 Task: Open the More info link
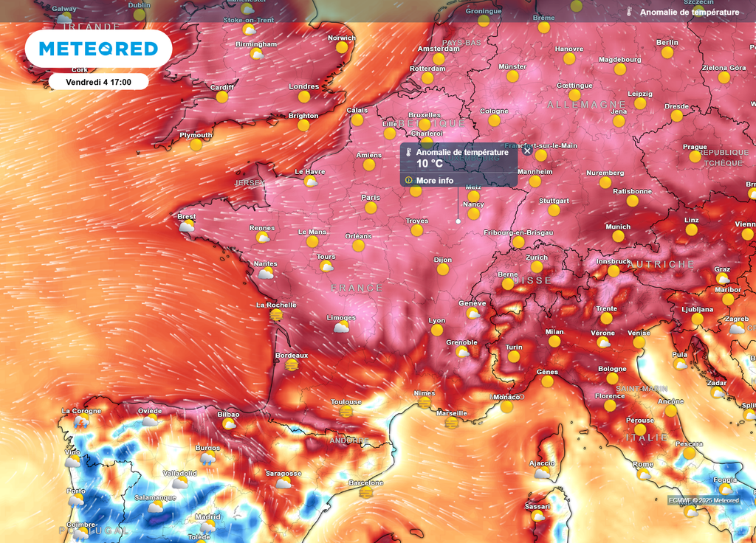point(437,179)
